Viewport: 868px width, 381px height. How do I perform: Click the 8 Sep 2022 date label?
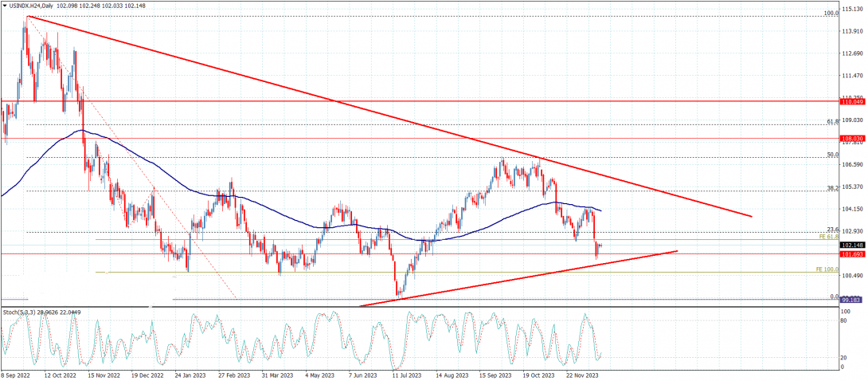pos(15,375)
